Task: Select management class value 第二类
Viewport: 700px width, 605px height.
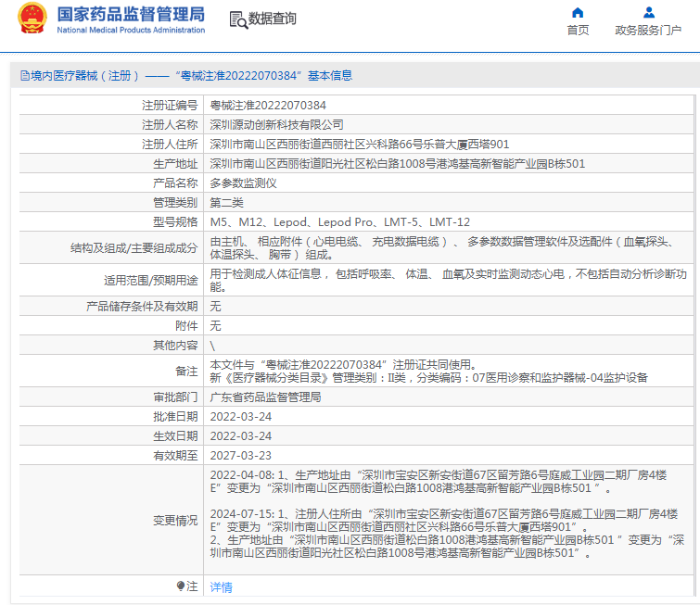Action: (x=227, y=203)
